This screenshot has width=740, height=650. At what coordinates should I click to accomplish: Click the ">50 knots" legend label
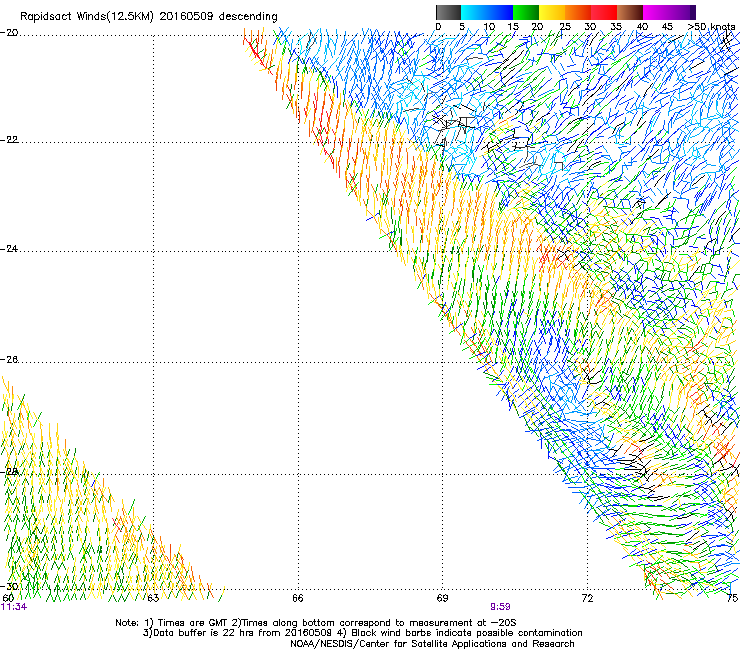pos(711,26)
